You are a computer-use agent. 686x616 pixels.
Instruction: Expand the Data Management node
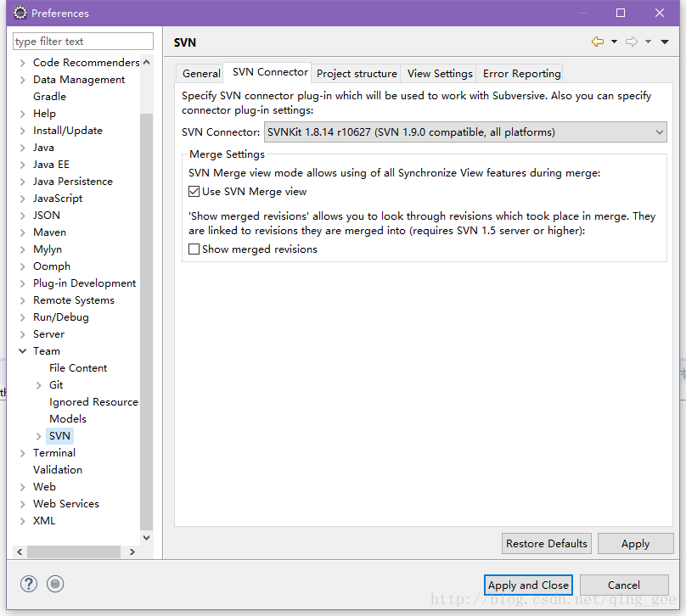22,80
